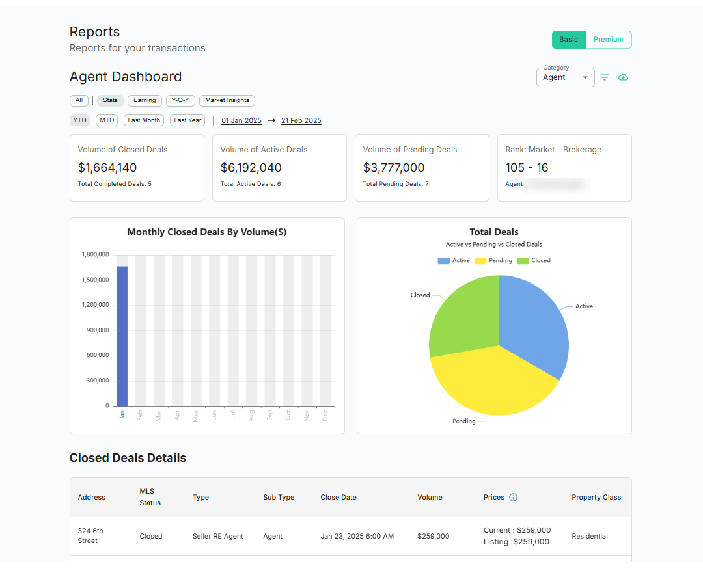Click the cloud download report icon

pos(623,77)
